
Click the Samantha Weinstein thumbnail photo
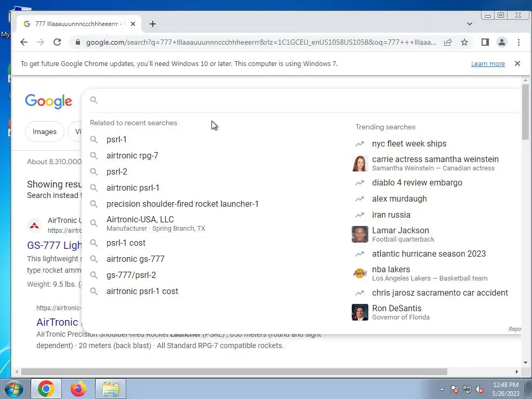360,163
